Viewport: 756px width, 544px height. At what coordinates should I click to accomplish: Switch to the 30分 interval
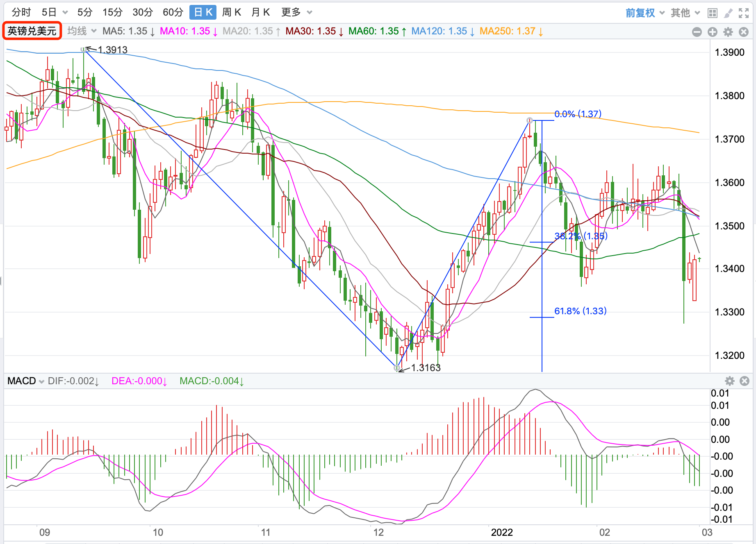[143, 12]
